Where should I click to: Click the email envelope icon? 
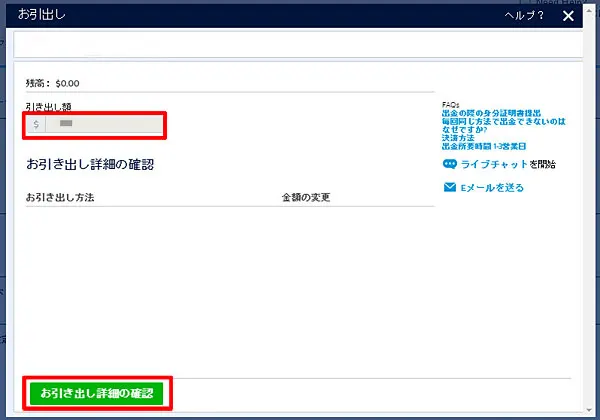coord(449,187)
